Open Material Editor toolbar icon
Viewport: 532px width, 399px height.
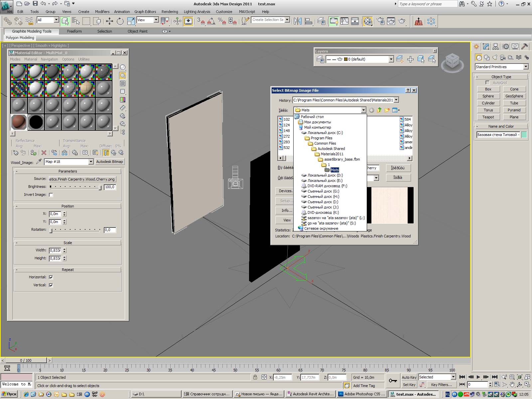click(x=367, y=21)
